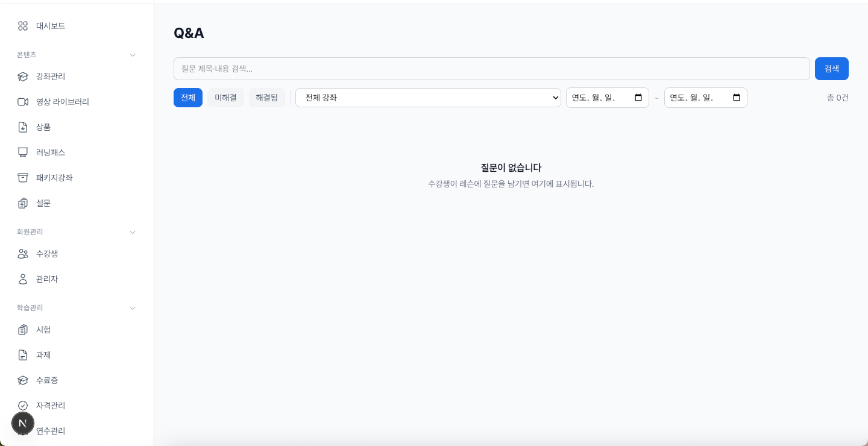Open 수강생 menu item
This screenshot has width=868, height=446.
77,254
